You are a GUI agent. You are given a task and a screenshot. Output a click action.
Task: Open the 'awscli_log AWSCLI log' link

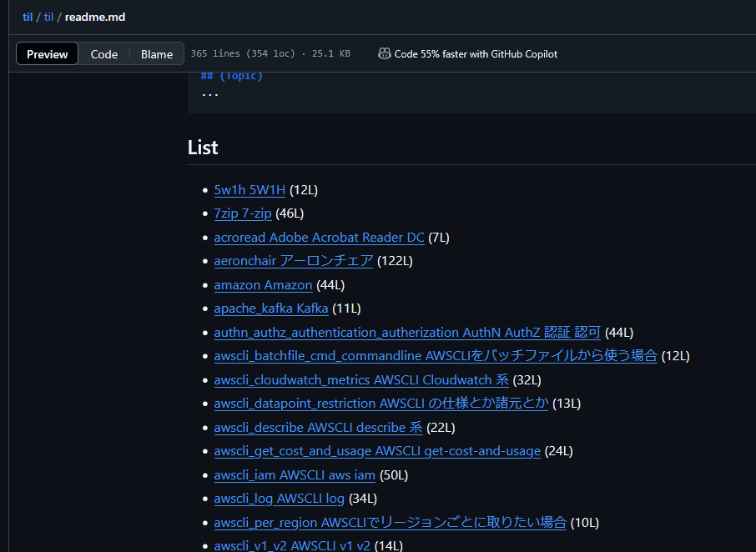pyautogui.click(x=280, y=499)
